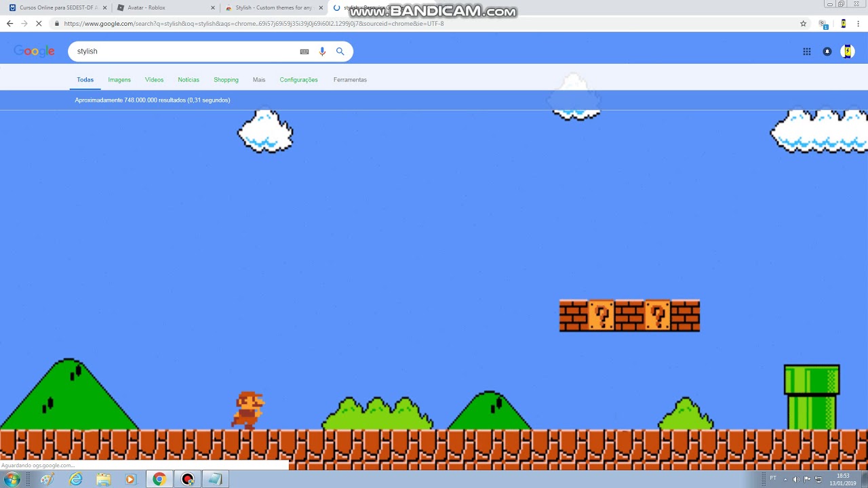Switch to the Vídeos tab

[155, 80]
